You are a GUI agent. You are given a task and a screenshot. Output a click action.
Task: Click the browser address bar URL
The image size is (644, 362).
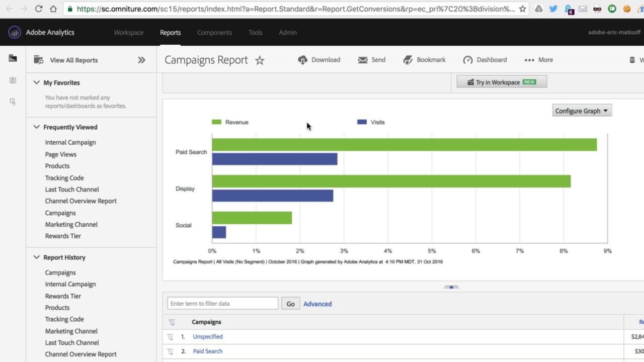(x=296, y=9)
